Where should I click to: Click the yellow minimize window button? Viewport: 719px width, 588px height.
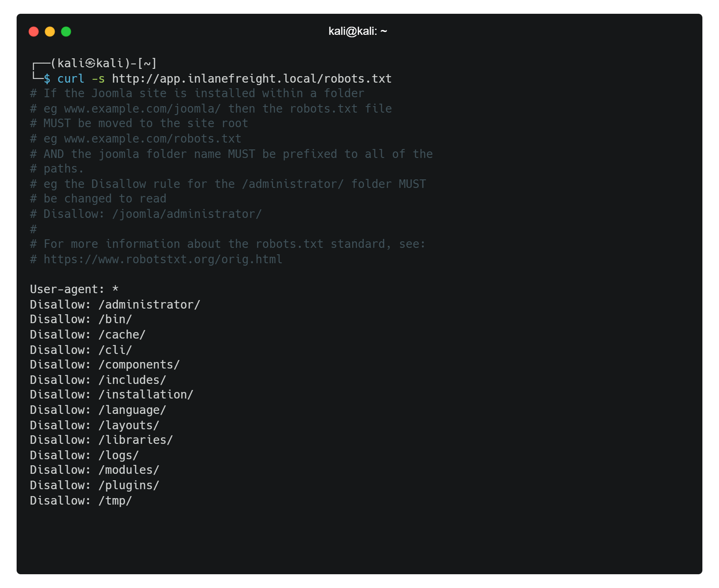point(50,32)
